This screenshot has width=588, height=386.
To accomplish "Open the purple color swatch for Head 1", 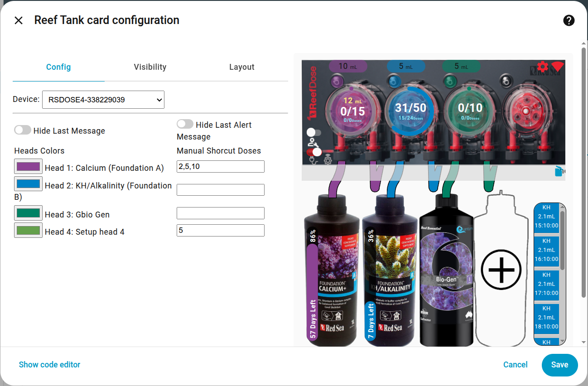I will click(29, 167).
